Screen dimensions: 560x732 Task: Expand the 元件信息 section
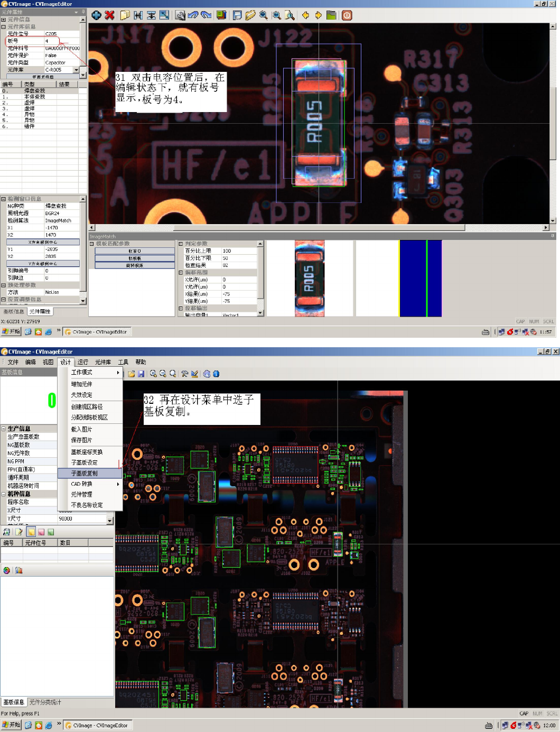tap(4, 20)
